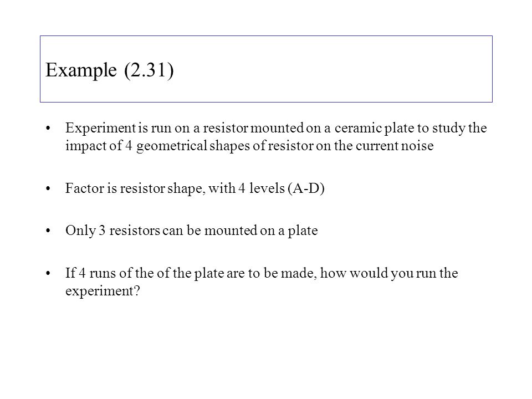
Task: Click the phrase "geometrical shapes"
Action: [193, 146]
